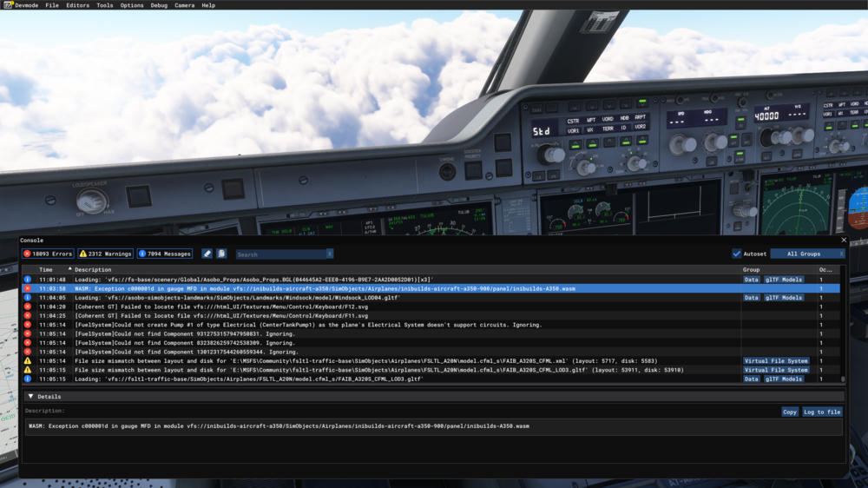Close the Console panel with the X
The width and height of the screenshot is (868, 488).
pos(844,241)
